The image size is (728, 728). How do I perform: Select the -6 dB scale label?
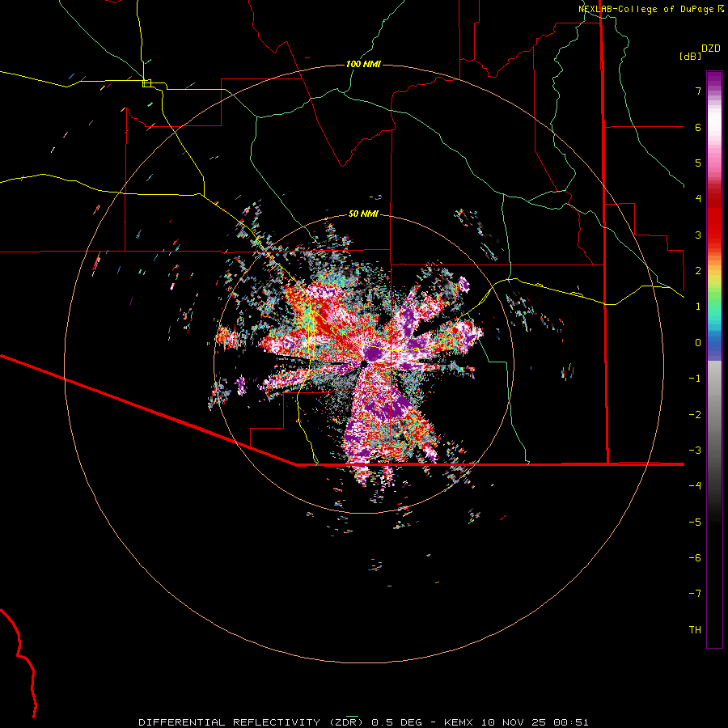pos(695,558)
